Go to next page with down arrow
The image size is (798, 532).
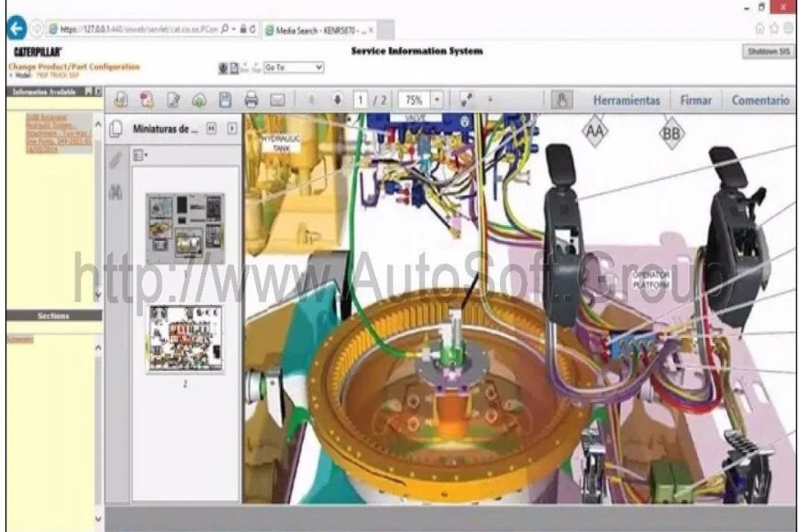(x=337, y=100)
